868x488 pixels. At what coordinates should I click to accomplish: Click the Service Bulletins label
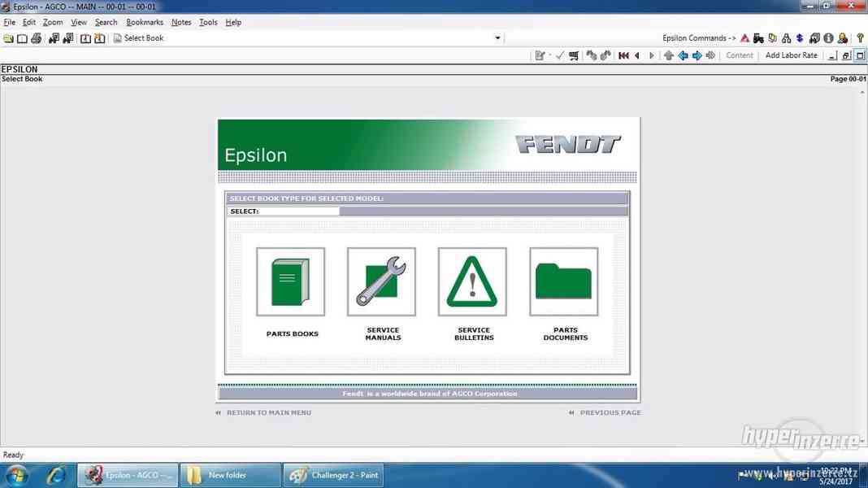(474, 334)
